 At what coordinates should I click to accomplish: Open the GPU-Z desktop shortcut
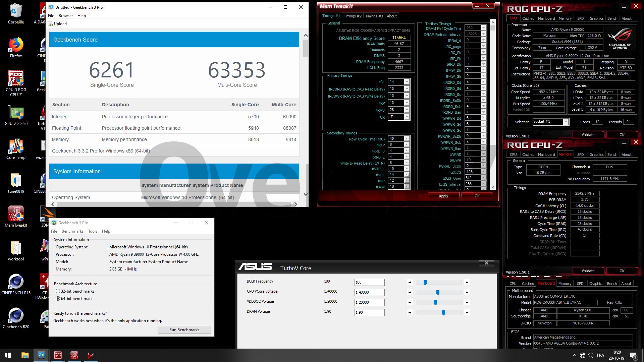(x=16, y=113)
